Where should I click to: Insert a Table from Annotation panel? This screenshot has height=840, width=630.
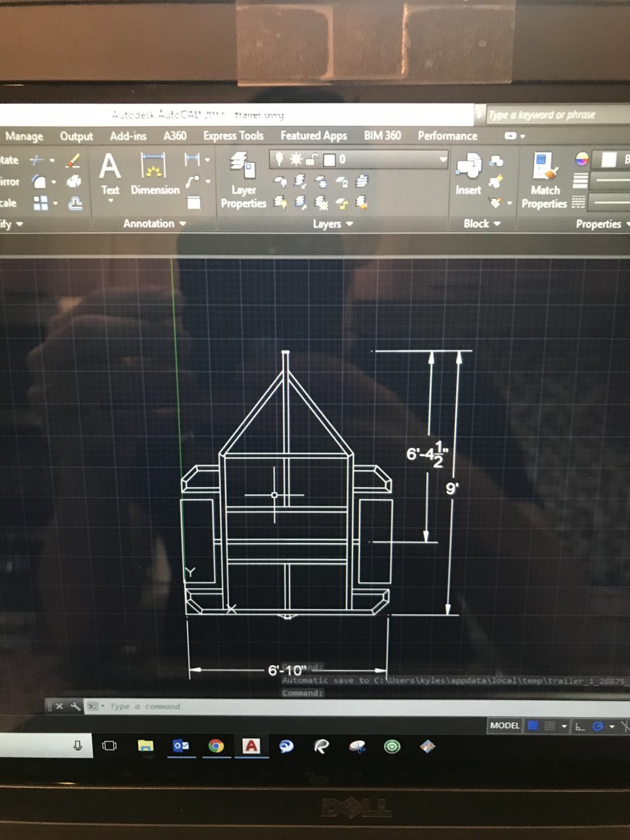click(x=194, y=203)
